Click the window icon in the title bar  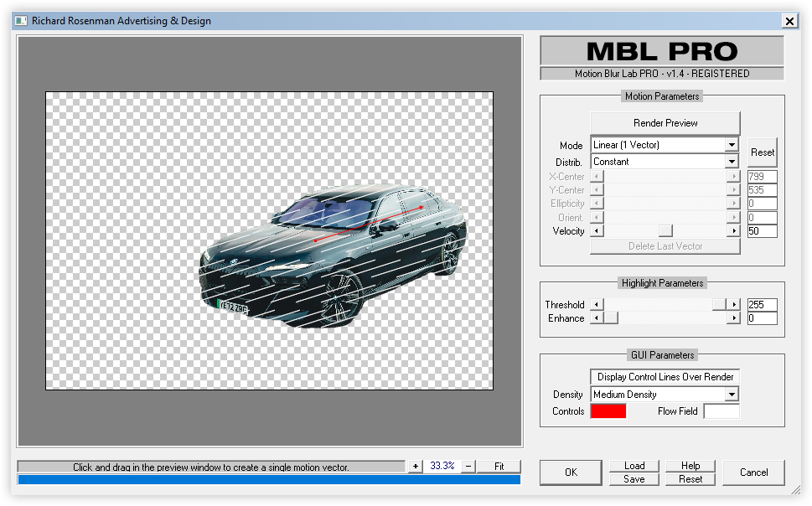[21, 21]
